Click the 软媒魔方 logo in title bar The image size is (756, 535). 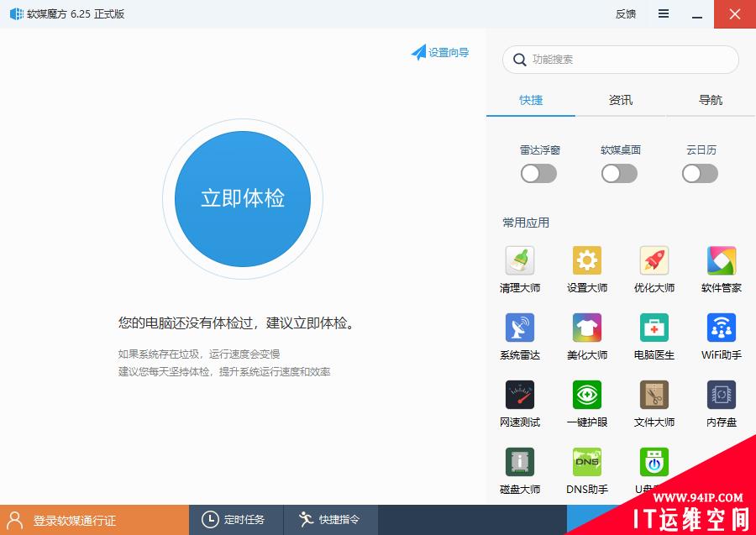pos(17,13)
